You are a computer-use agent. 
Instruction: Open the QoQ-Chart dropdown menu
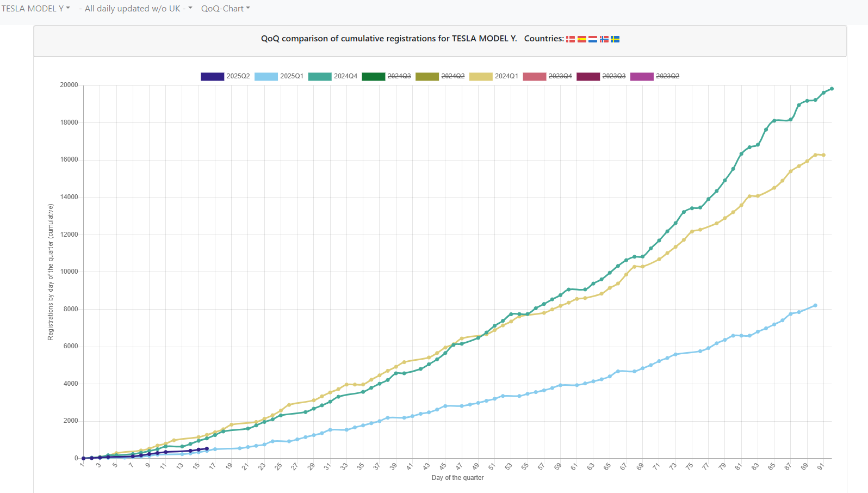click(226, 9)
